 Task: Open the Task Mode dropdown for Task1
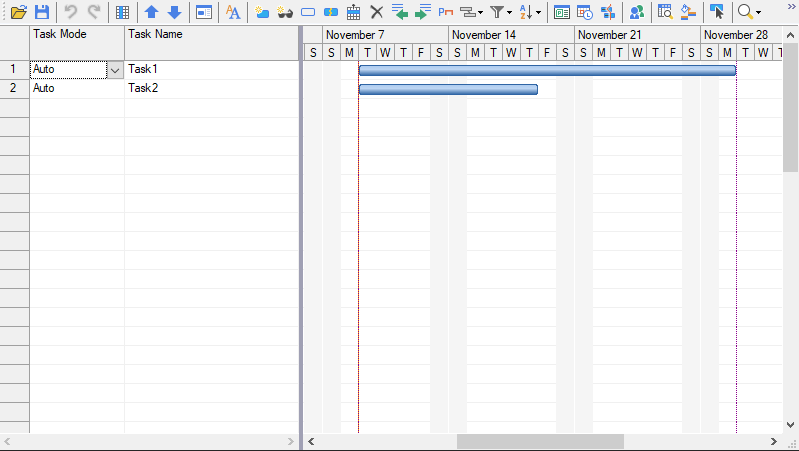coord(114,70)
